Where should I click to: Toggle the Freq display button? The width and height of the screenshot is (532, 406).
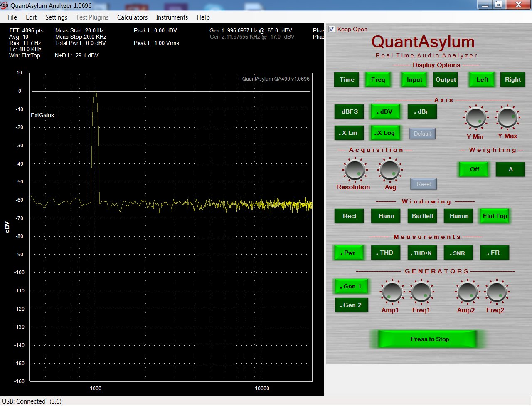pos(378,80)
